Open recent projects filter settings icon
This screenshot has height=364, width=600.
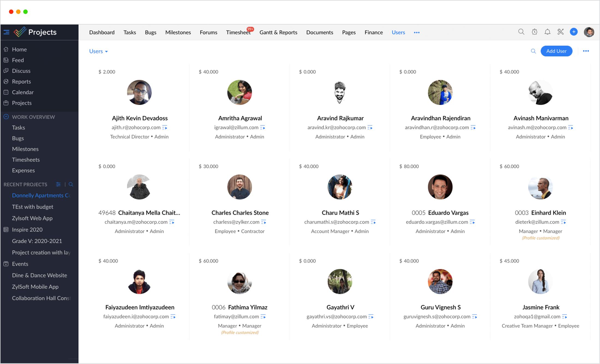(x=58, y=184)
